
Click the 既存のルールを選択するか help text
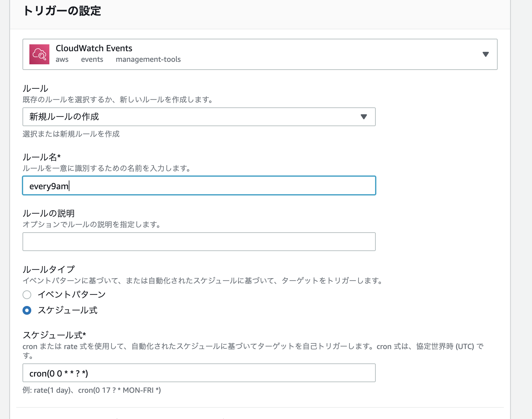point(118,100)
